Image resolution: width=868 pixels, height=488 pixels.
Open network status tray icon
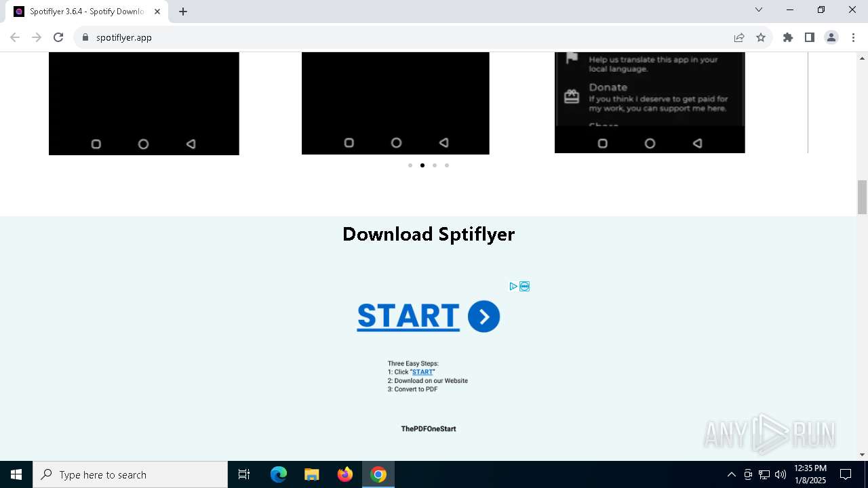pyautogui.click(x=764, y=474)
